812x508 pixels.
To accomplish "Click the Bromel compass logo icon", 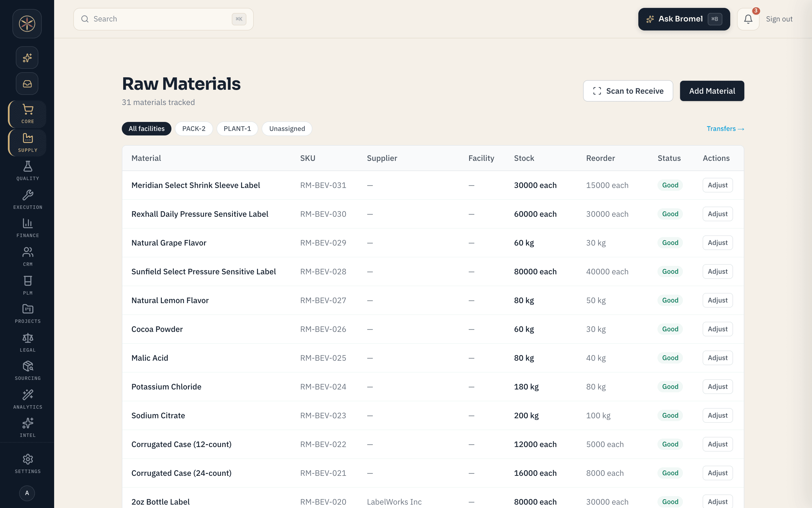I will [27, 23].
